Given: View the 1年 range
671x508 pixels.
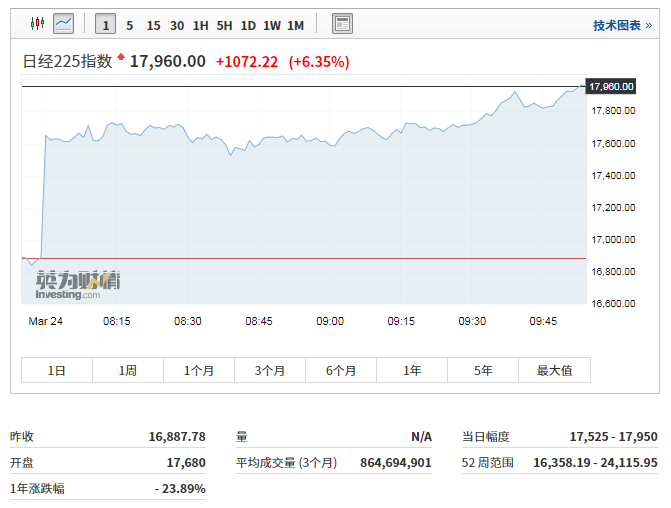Looking at the screenshot, I should (x=412, y=370).
